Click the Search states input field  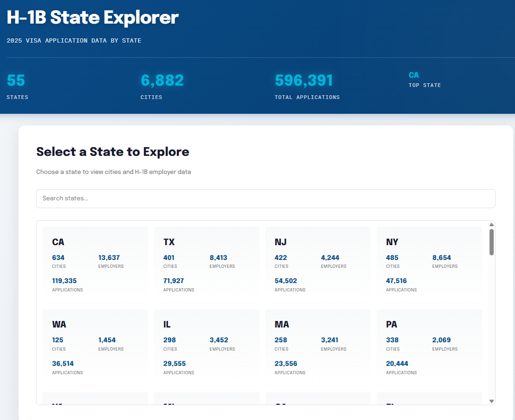tap(265, 198)
